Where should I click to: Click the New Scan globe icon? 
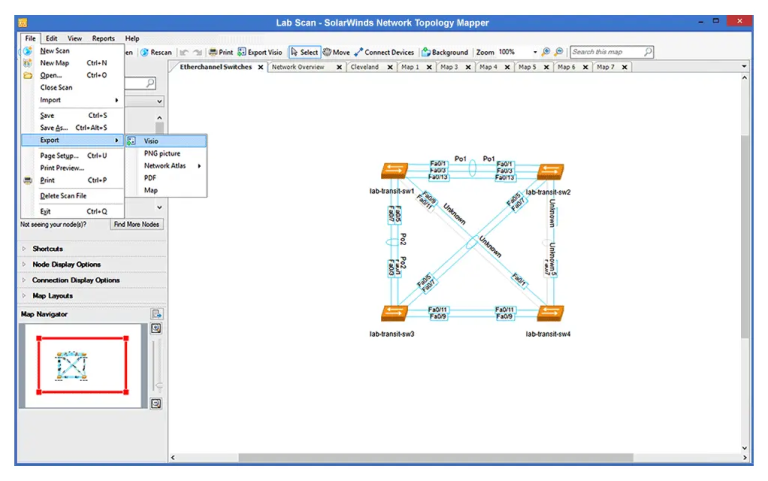pos(28,50)
